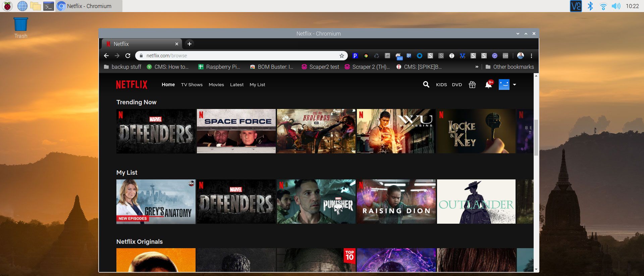Open My List in the navigation

257,85
